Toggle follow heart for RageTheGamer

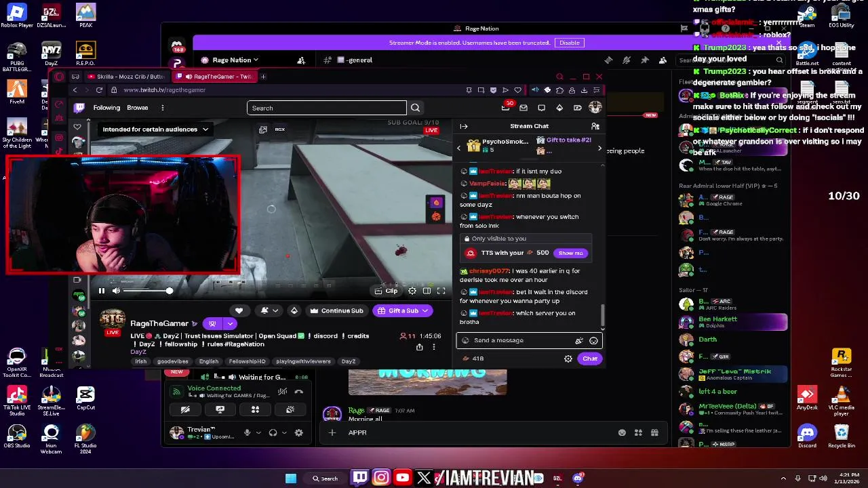(x=239, y=310)
